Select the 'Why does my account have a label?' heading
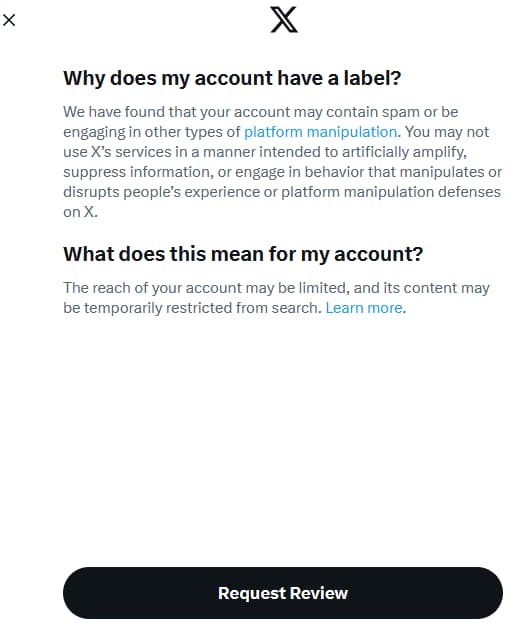Screen dimensions: 519x630 232,78
